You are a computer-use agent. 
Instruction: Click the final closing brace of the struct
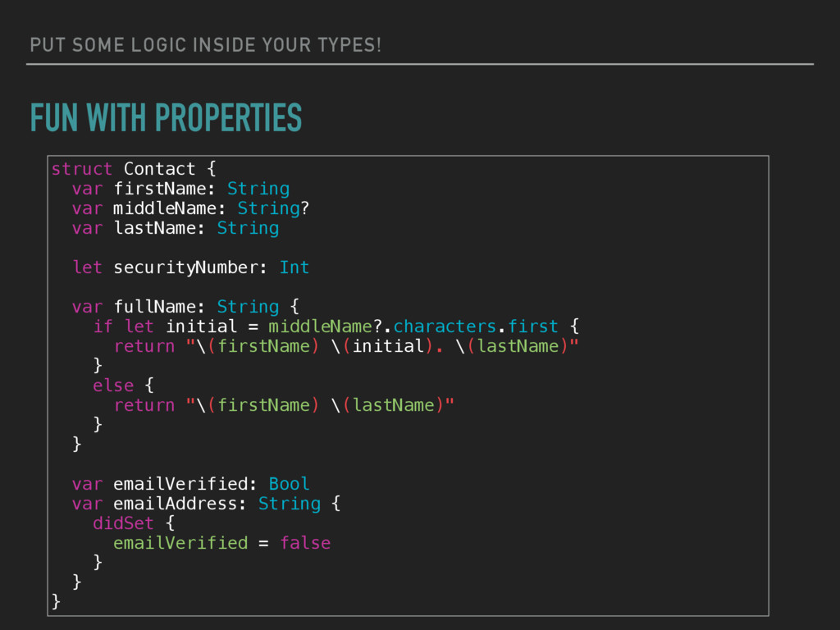click(56, 602)
